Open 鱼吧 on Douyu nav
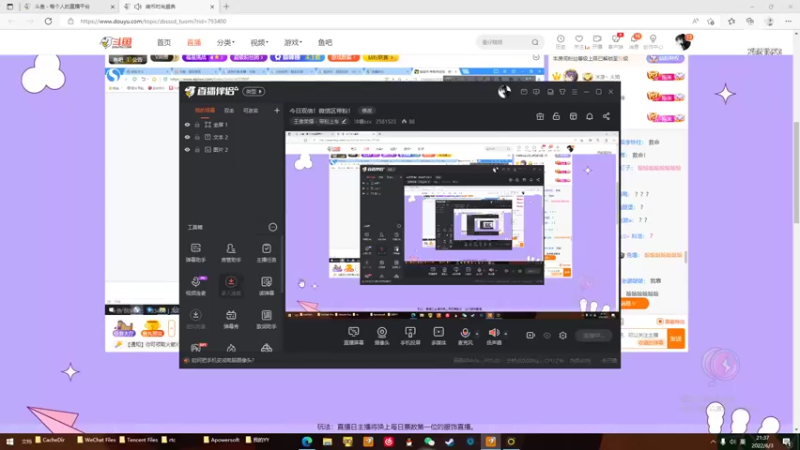This screenshot has height=450, width=800. (325, 42)
